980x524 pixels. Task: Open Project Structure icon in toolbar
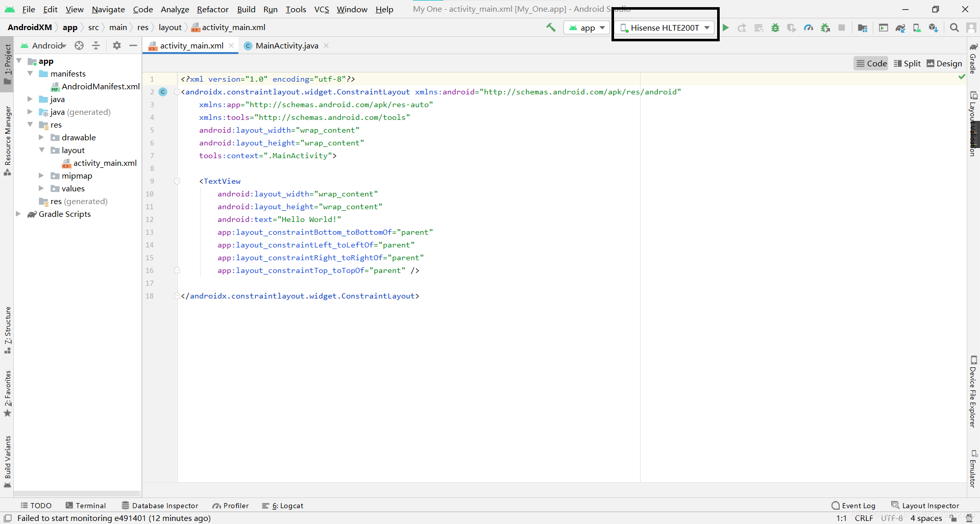pos(863,28)
